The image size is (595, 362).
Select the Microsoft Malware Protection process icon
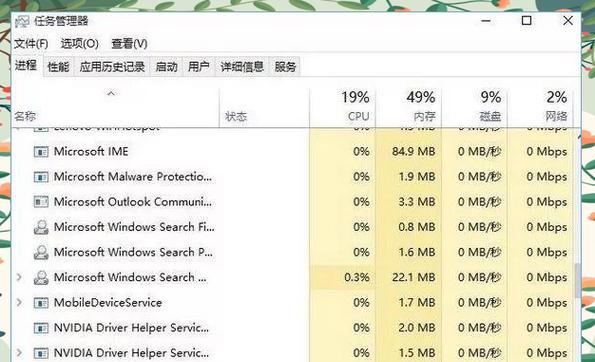pos(41,177)
